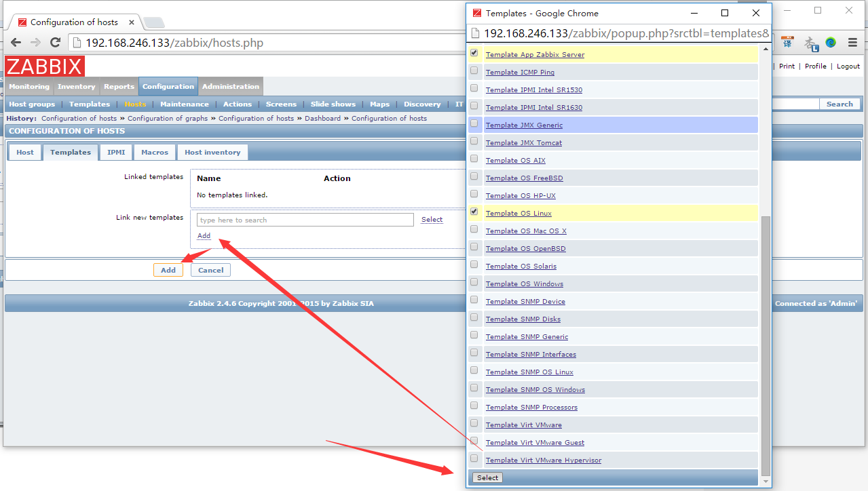This screenshot has width=868, height=491.
Task: Tick Template SNMP Device checkbox
Action: (x=474, y=300)
